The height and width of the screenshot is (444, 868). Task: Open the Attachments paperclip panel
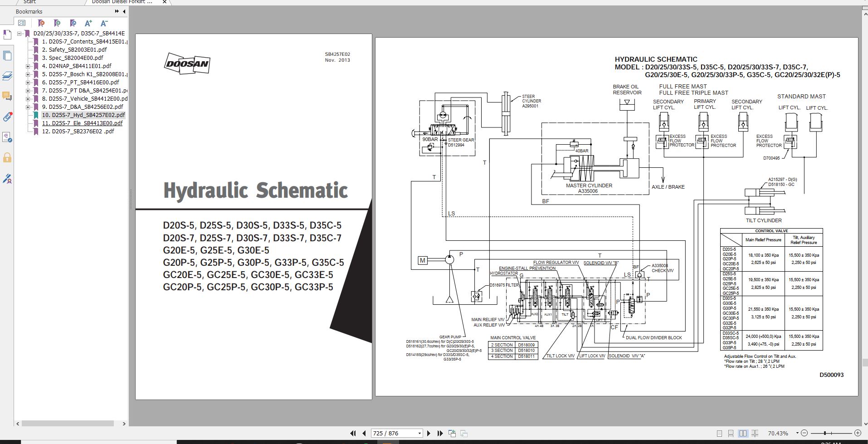[x=7, y=117]
